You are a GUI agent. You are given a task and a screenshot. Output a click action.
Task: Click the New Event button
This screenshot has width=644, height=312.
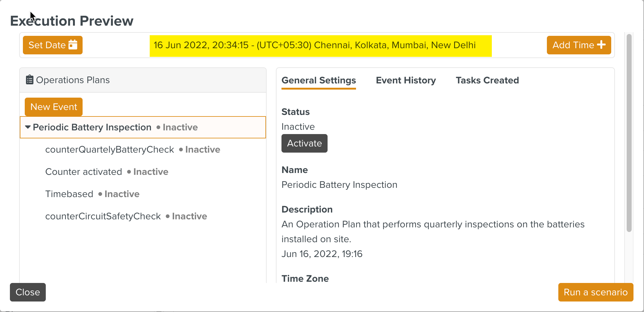(54, 107)
